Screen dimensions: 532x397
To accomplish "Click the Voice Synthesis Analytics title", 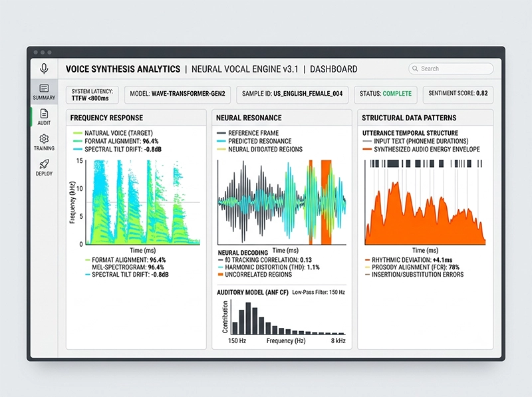I will click(x=123, y=69).
